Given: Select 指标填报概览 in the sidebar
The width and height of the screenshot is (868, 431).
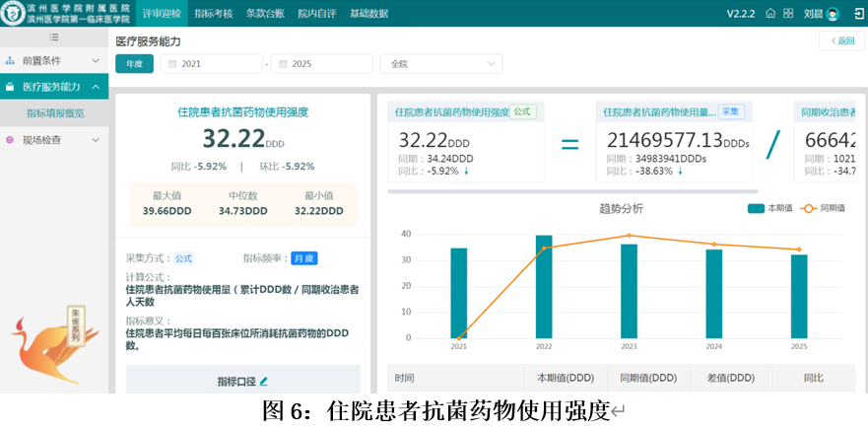Looking at the screenshot, I should pos(55,113).
